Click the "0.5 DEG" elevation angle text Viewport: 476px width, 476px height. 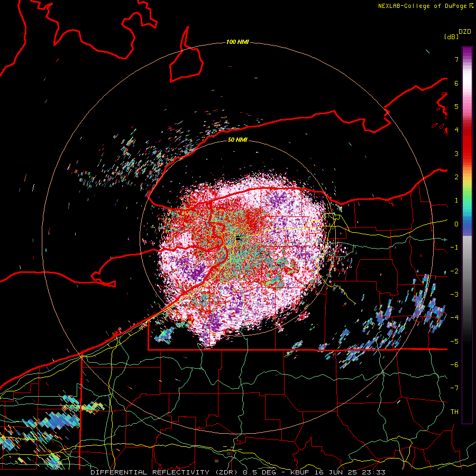pos(260,472)
